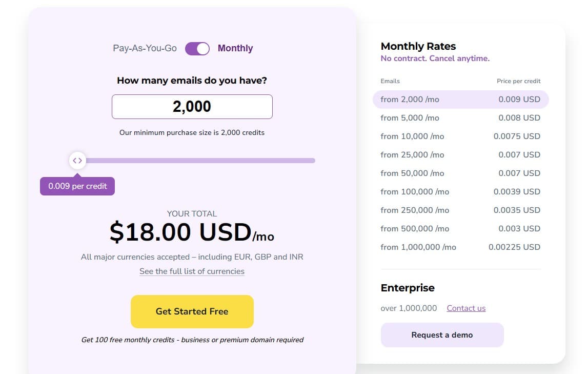Select the from 10,000 /mo pricing row
This screenshot has height=374, width=588.
tap(460, 136)
